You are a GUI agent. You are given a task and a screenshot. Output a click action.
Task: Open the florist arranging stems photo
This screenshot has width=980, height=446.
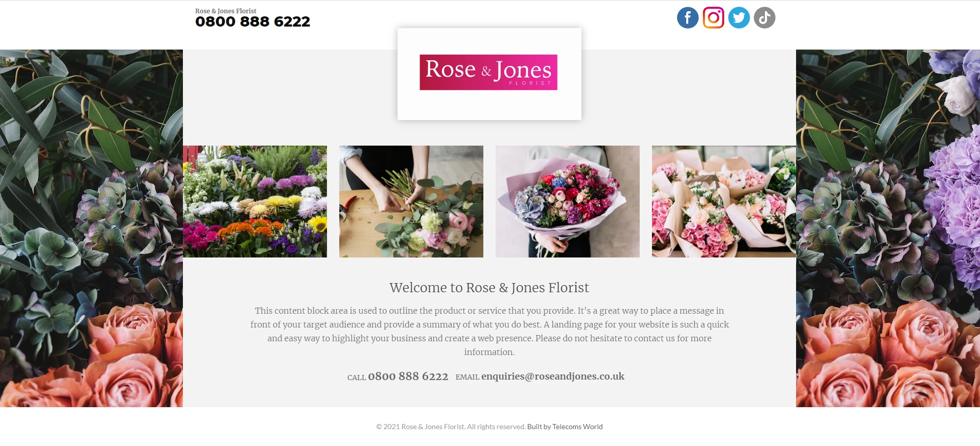tap(411, 201)
